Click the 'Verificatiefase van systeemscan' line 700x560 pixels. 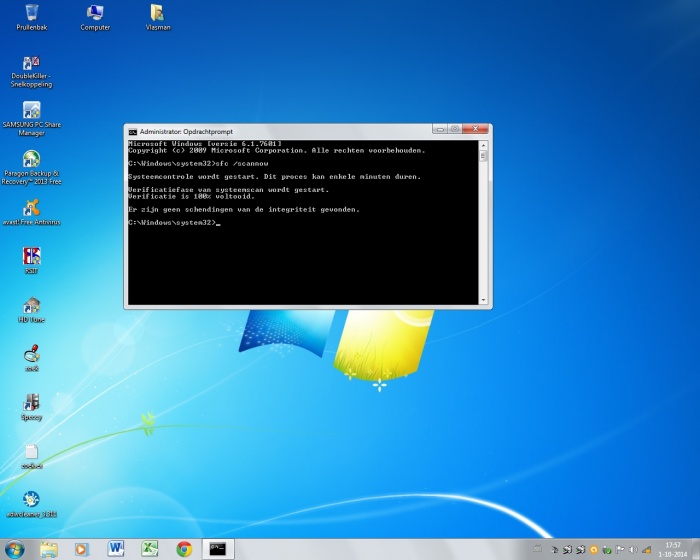229,190
